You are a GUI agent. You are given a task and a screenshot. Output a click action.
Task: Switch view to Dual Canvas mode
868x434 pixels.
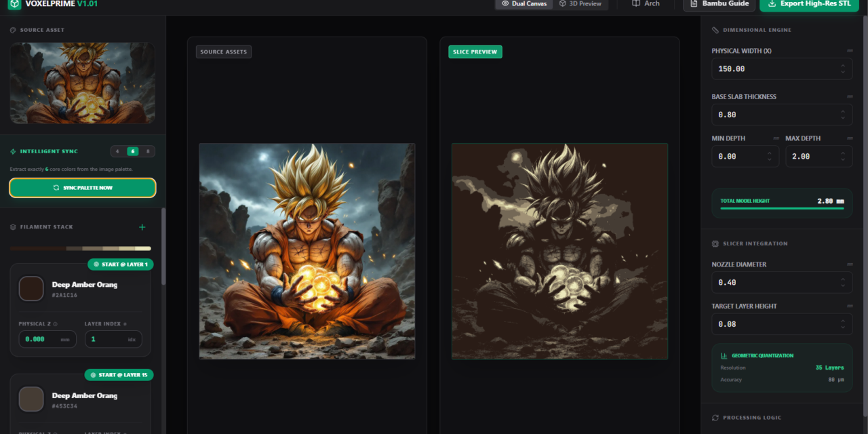524,4
